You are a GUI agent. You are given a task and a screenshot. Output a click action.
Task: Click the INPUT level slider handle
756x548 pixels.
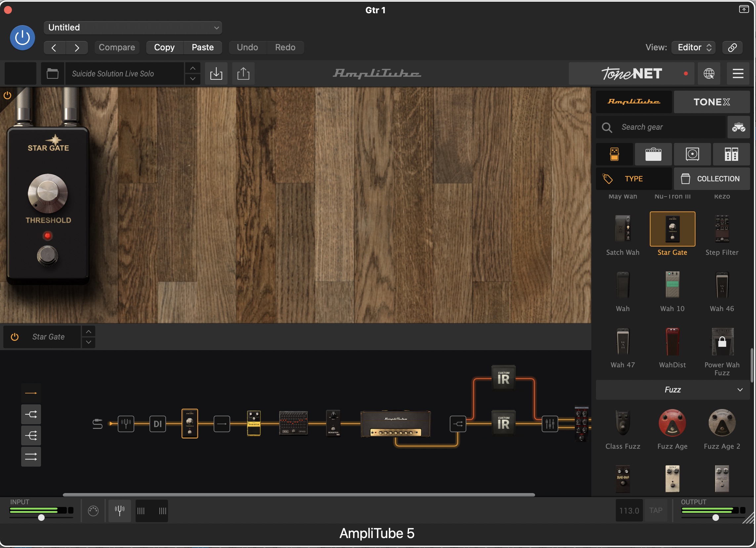point(41,518)
